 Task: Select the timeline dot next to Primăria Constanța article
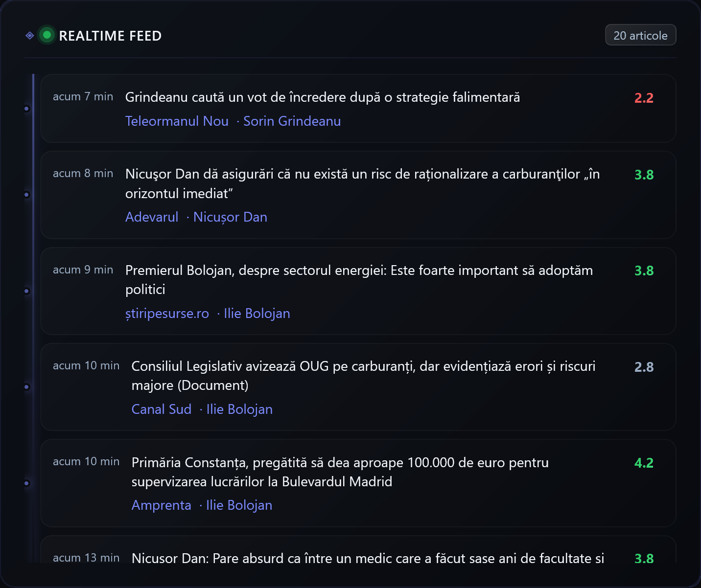(x=26, y=482)
